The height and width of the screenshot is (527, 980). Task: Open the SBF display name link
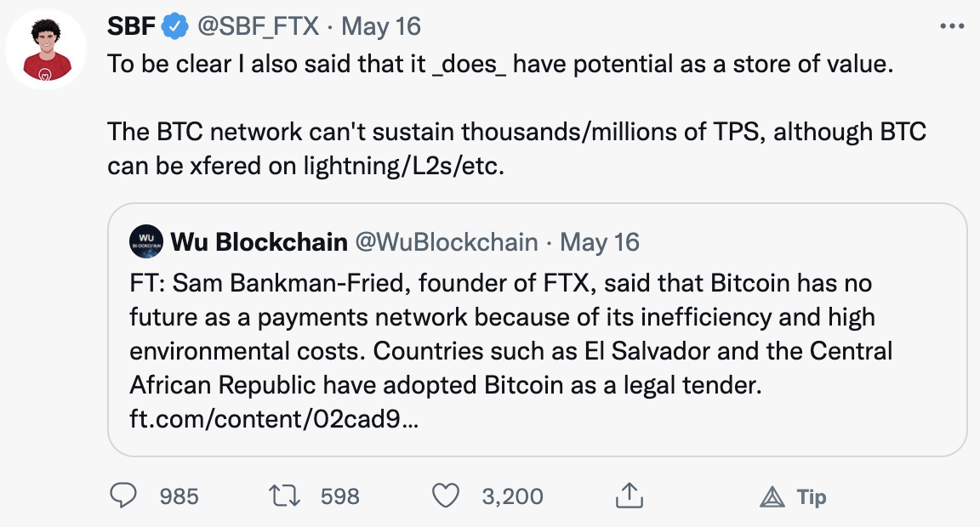pyautogui.click(x=132, y=26)
